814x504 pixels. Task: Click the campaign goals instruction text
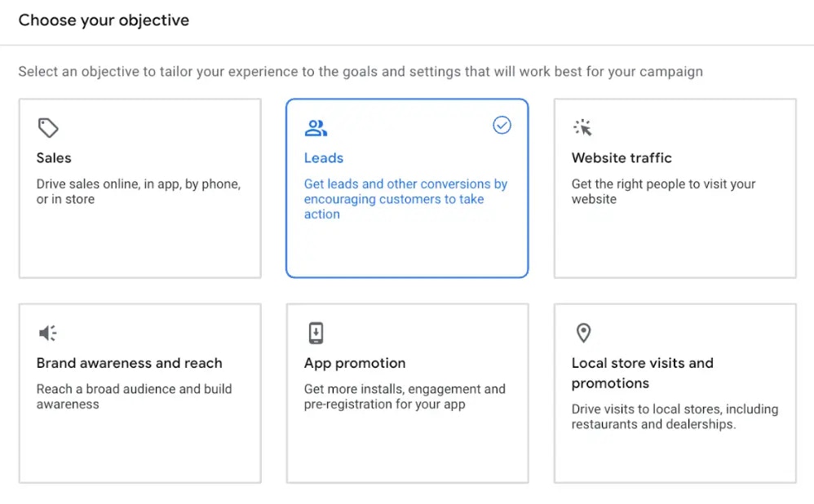coord(361,71)
